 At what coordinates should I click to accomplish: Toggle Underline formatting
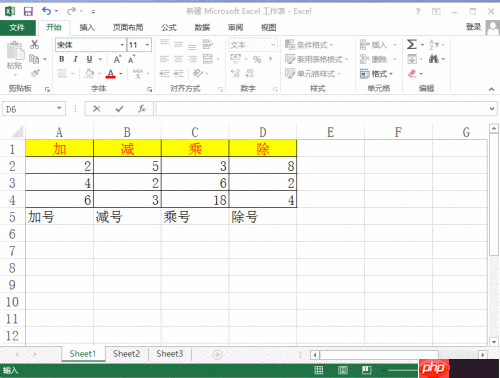[89, 59]
